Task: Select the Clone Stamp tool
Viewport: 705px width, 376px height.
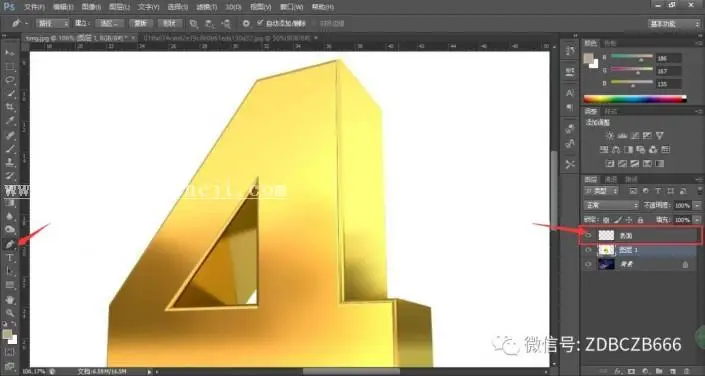Action: (10, 162)
